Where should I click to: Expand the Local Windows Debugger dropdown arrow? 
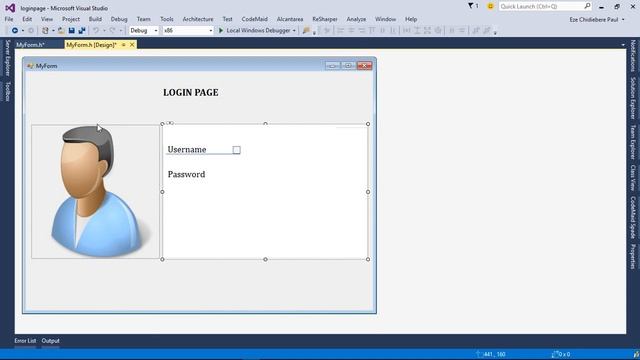pos(294,31)
